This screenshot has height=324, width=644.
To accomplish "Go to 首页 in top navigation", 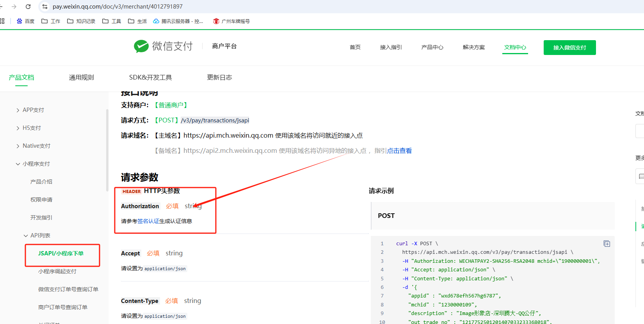I will click(355, 47).
